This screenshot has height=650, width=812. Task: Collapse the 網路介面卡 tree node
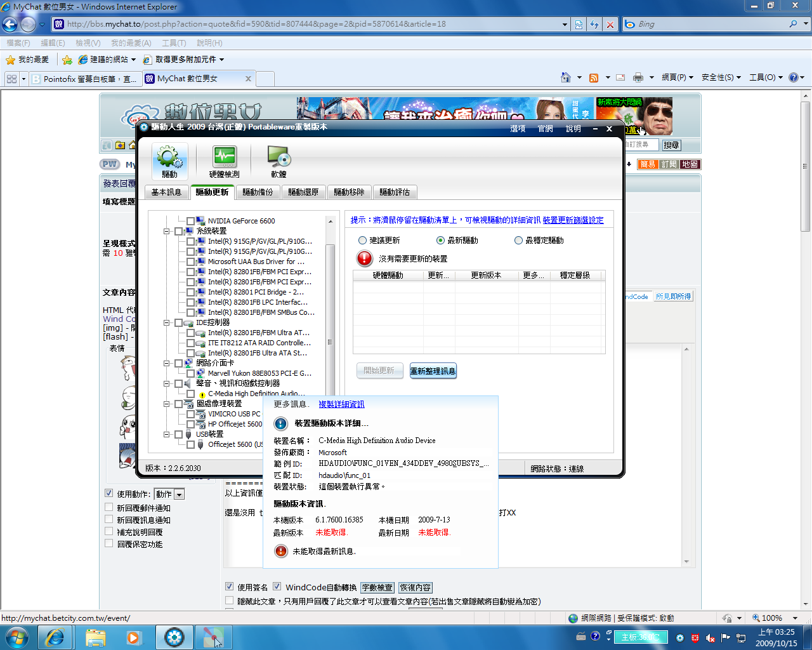pos(167,363)
